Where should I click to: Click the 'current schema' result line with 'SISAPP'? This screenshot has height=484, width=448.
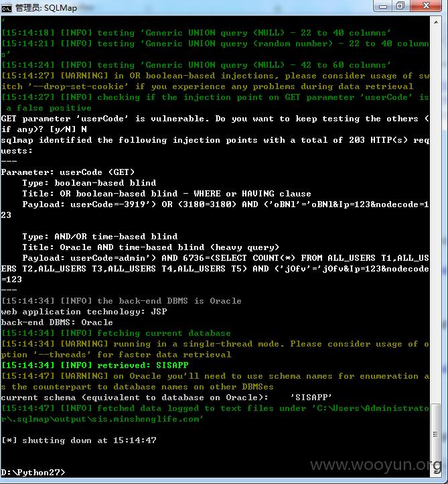coord(167,398)
